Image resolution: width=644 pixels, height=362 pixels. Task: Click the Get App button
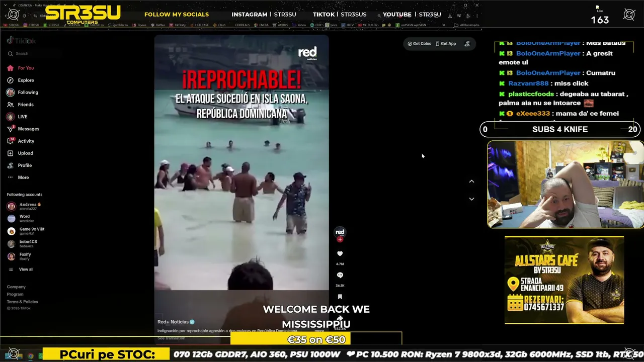446,44
